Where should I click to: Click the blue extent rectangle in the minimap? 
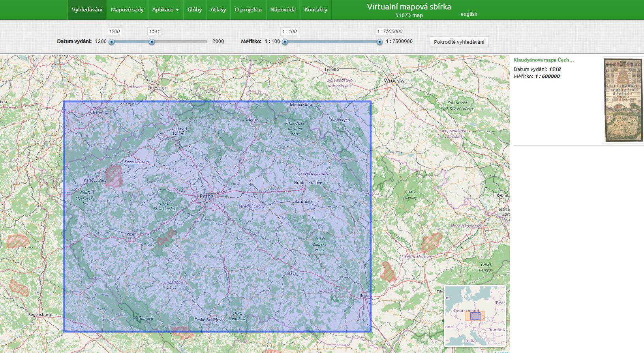point(475,316)
